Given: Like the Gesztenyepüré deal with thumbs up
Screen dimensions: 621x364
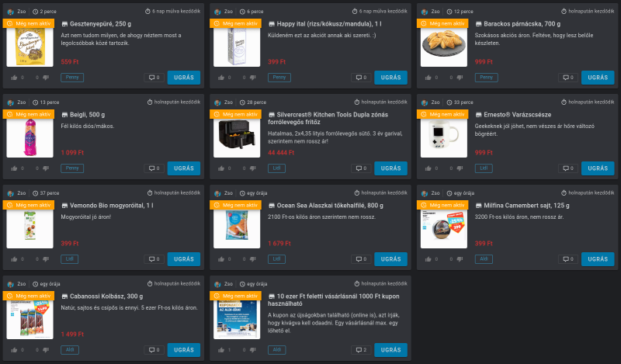Looking at the screenshot, I should pyautogui.click(x=14, y=78).
